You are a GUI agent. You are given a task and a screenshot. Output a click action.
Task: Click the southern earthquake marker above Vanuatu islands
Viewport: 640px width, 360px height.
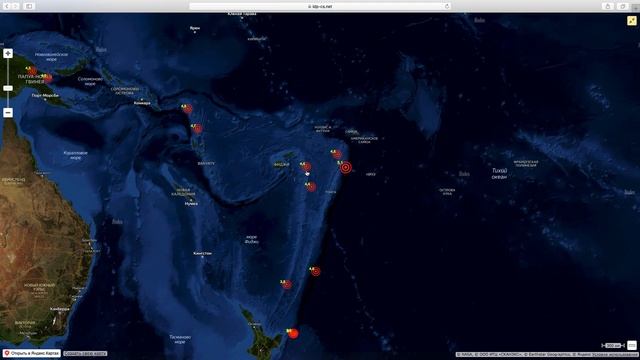click(198, 129)
